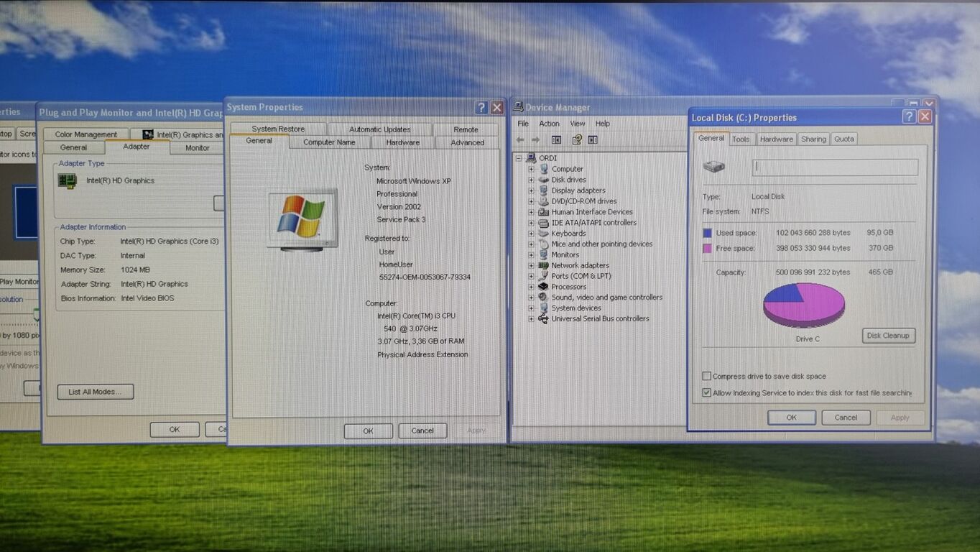Click the Human Interface Devices icon
This screenshot has width=980, height=552.
click(x=544, y=212)
